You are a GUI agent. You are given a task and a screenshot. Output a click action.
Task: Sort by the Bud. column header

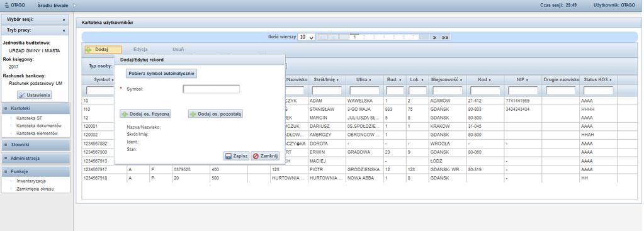(x=394, y=79)
